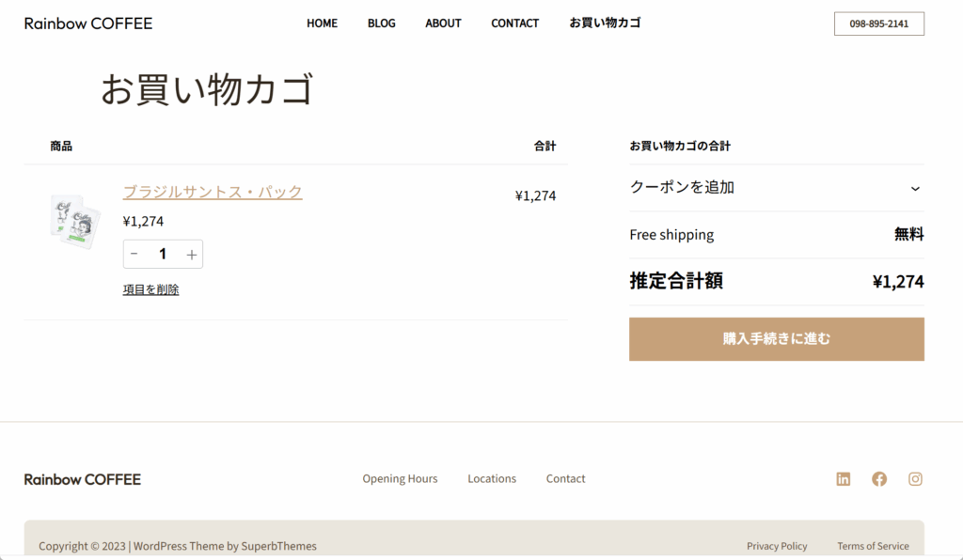
Task: Go to the BLOG page
Action: (x=381, y=23)
